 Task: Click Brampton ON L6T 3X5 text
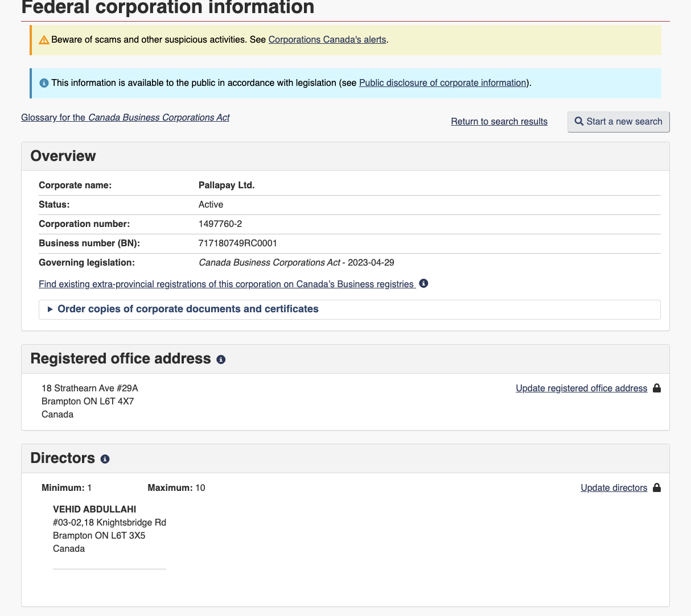99,536
